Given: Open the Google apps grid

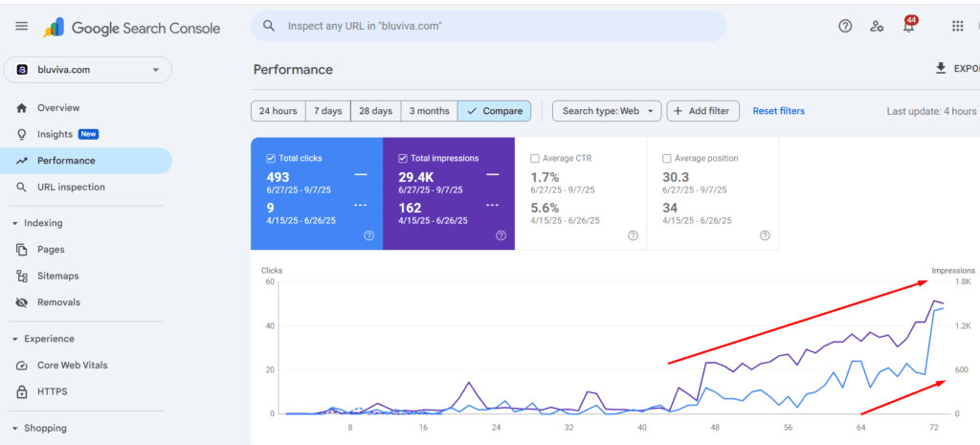Looking at the screenshot, I should click(x=957, y=27).
